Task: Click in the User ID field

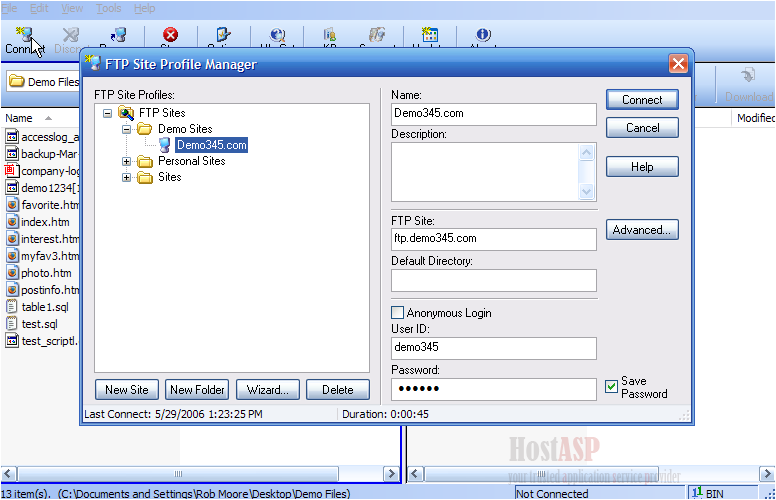Action: [x=493, y=349]
